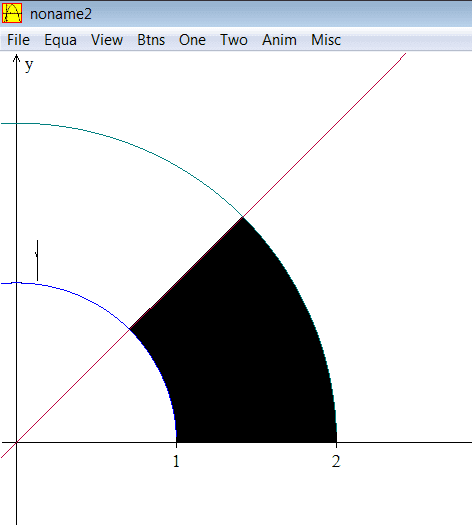The height and width of the screenshot is (525, 472).
Task: Open the Misc menu
Action: coord(326,40)
